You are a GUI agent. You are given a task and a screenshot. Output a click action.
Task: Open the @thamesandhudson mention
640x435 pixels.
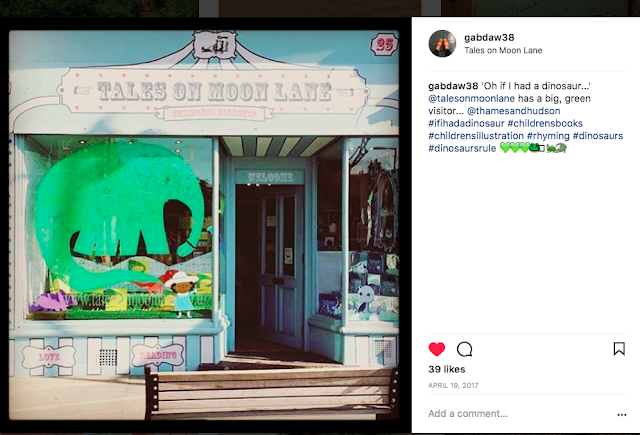tap(513, 111)
